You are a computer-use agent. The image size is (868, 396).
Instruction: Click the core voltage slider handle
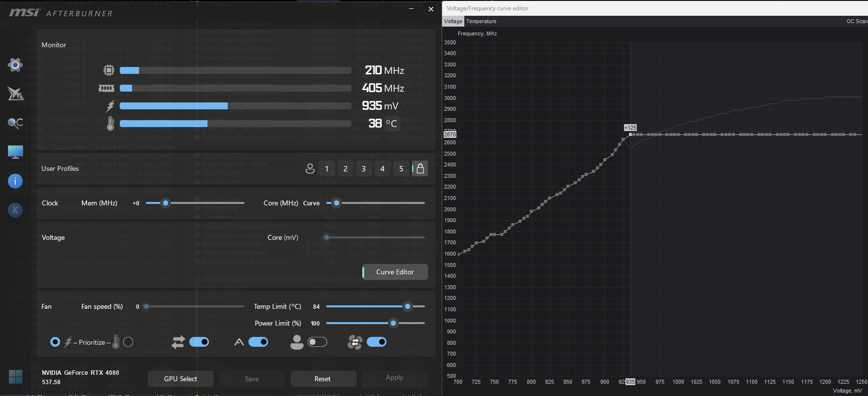pyautogui.click(x=326, y=237)
